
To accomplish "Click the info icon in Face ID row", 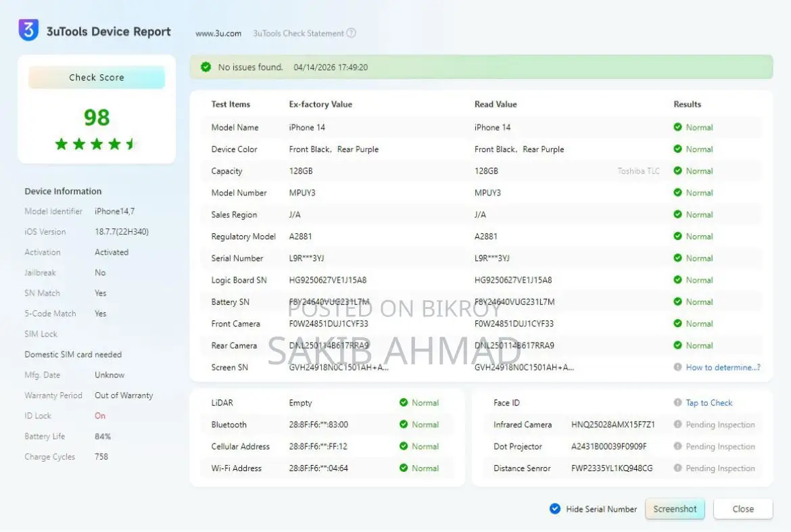I will (677, 402).
